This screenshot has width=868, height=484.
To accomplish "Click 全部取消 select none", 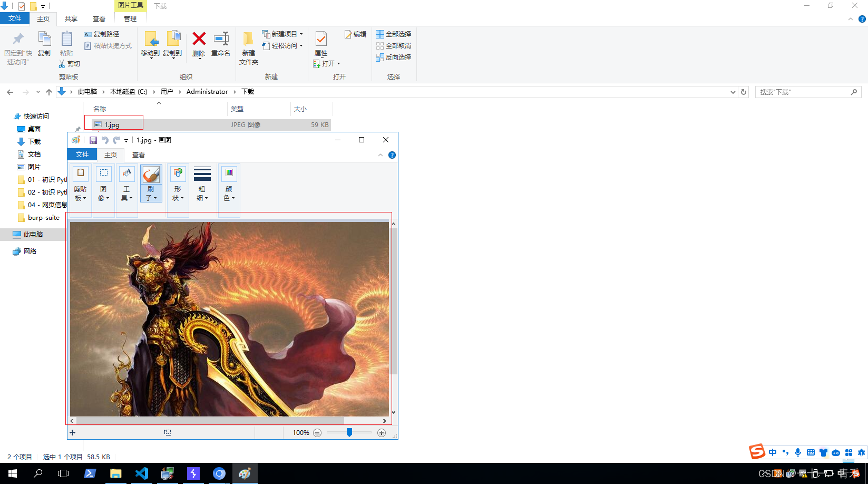I will (x=393, y=46).
